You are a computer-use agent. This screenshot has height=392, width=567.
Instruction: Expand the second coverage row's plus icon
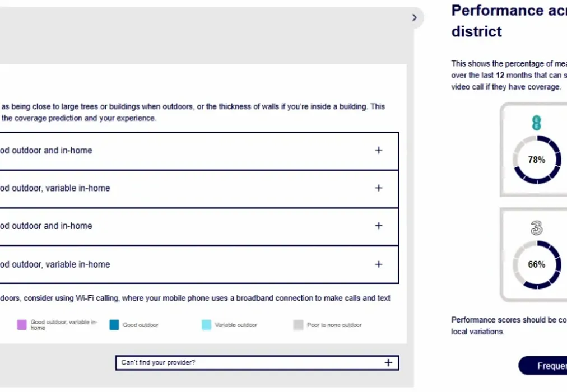pos(379,188)
